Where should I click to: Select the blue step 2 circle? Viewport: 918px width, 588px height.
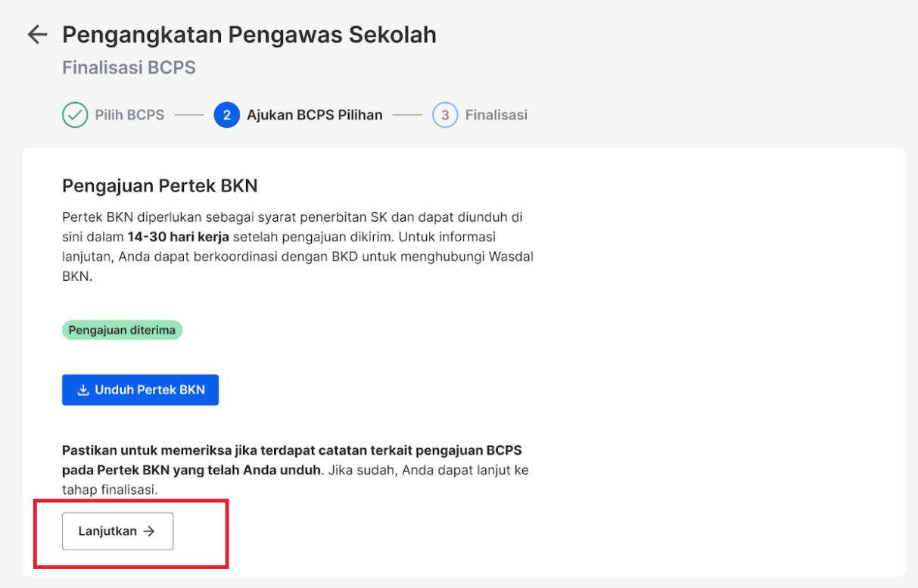(227, 116)
